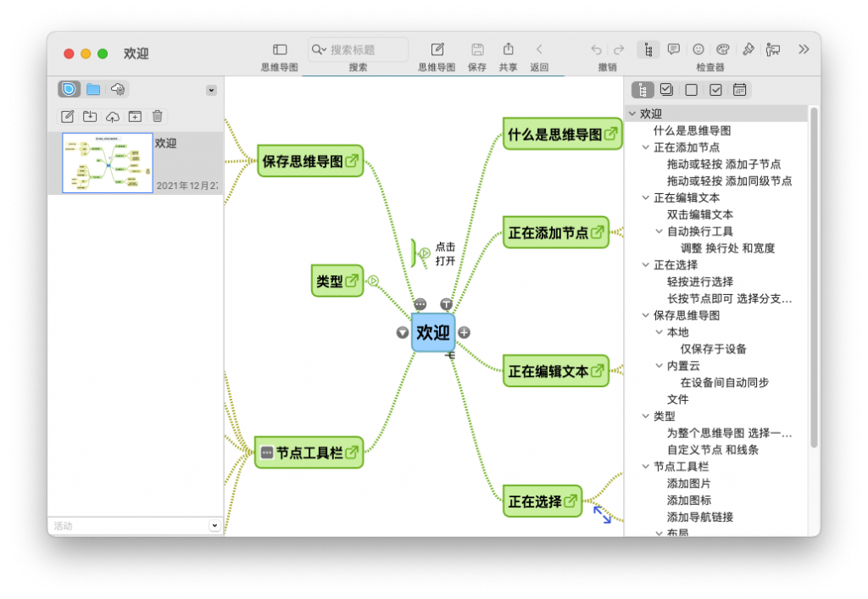Open the color palette inspector icon
Screen dimensions: 868x599
pyautogui.click(x=723, y=49)
